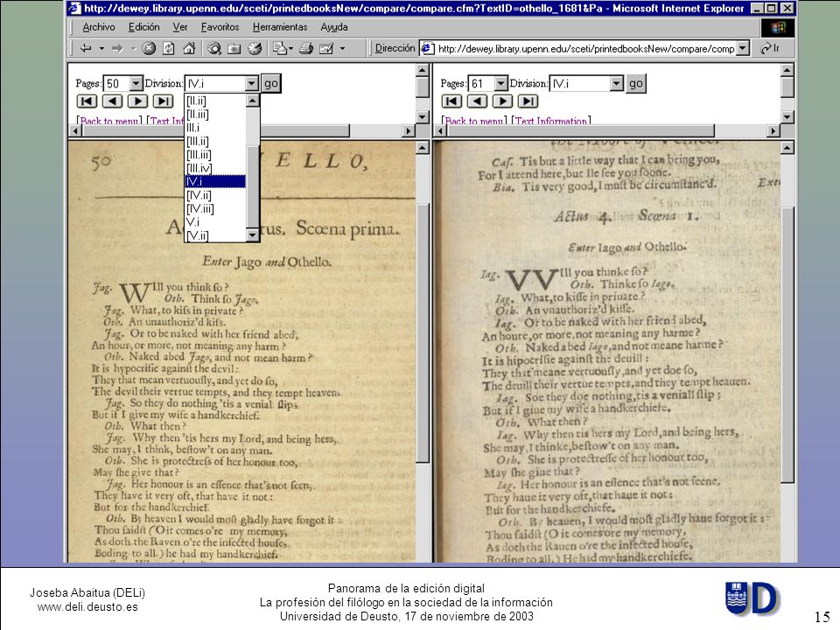Click division list scrollbar down arrow
This screenshot has width=840, height=630.
coord(253,235)
